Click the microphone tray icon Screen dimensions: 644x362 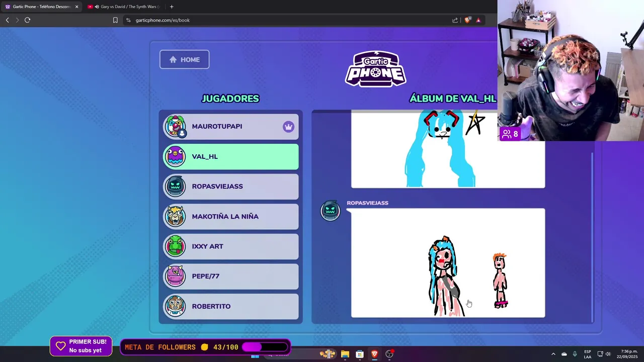point(575,354)
